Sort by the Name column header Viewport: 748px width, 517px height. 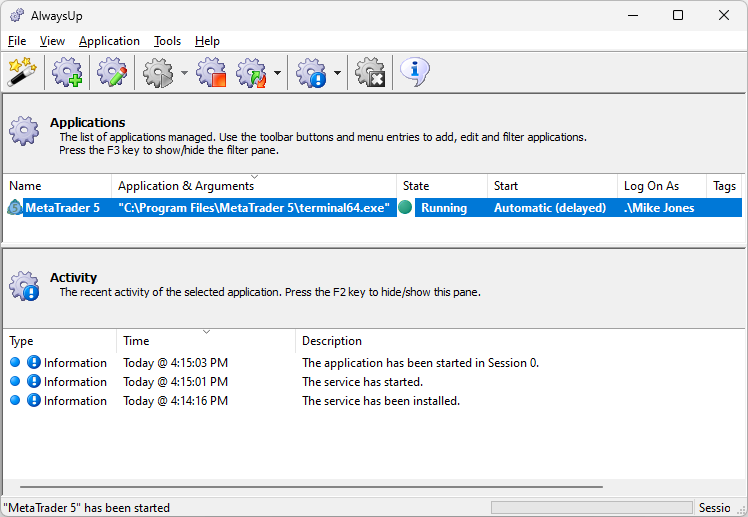click(57, 186)
